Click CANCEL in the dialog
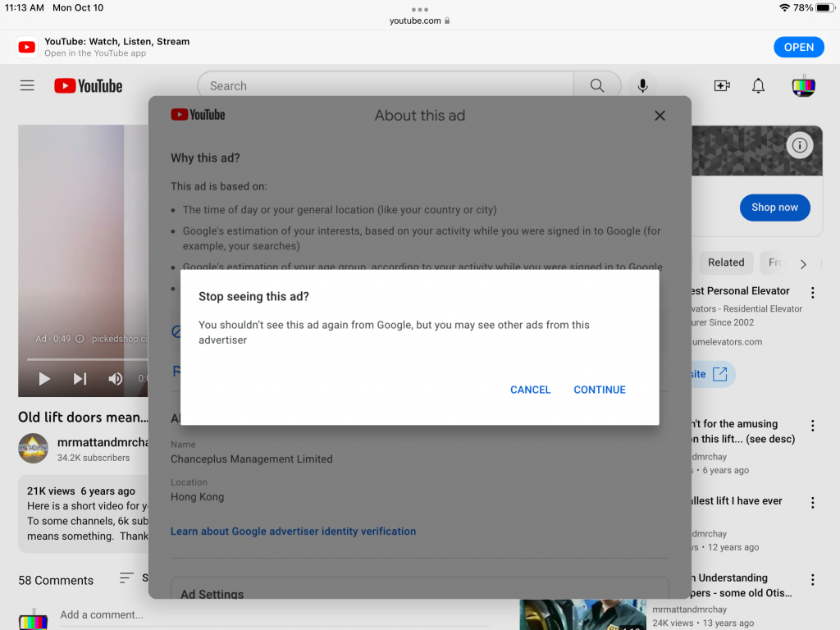This screenshot has width=840, height=630. point(530,390)
